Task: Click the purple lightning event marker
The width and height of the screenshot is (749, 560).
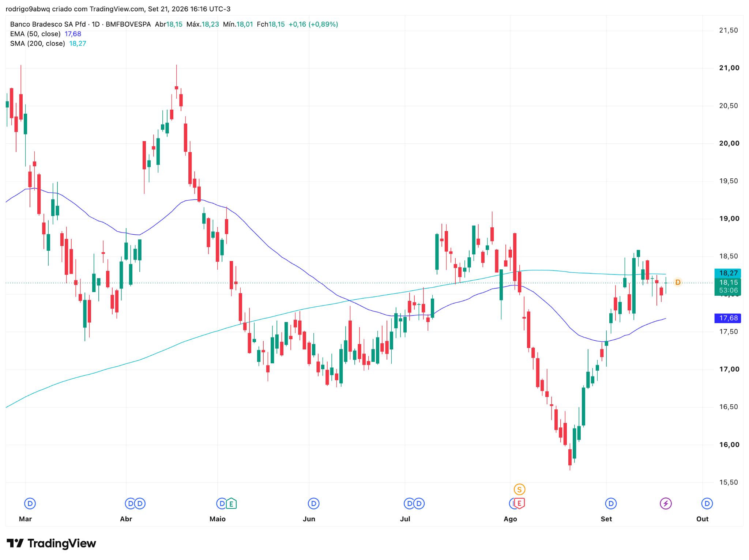Action: pos(666,504)
